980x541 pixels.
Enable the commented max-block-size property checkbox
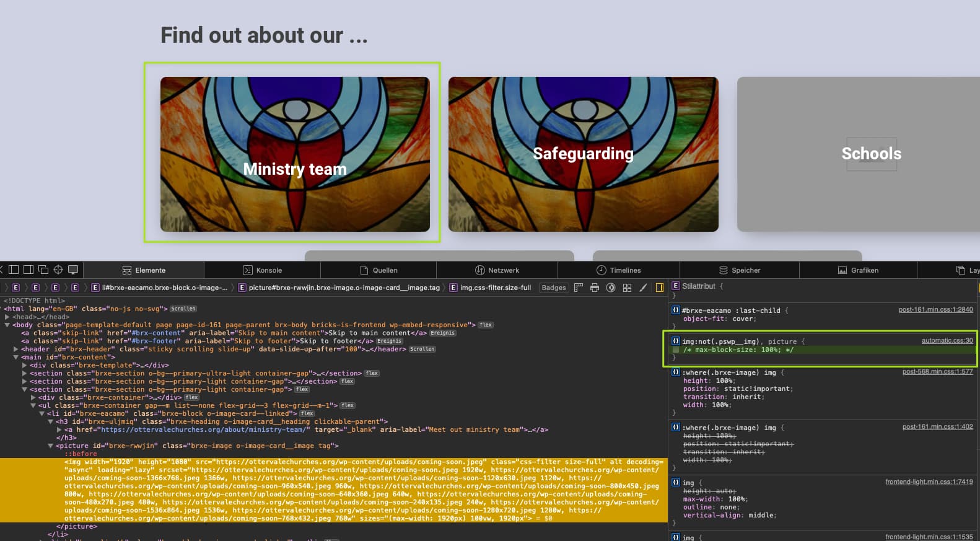pos(676,350)
